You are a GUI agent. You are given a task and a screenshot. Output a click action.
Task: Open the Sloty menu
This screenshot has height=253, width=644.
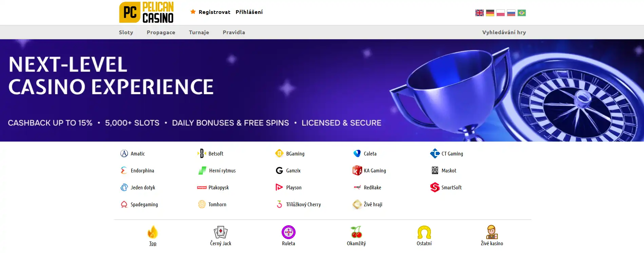click(x=126, y=32)
